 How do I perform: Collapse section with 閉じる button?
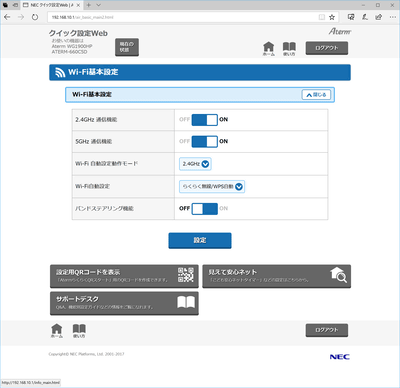coord(316,95)
